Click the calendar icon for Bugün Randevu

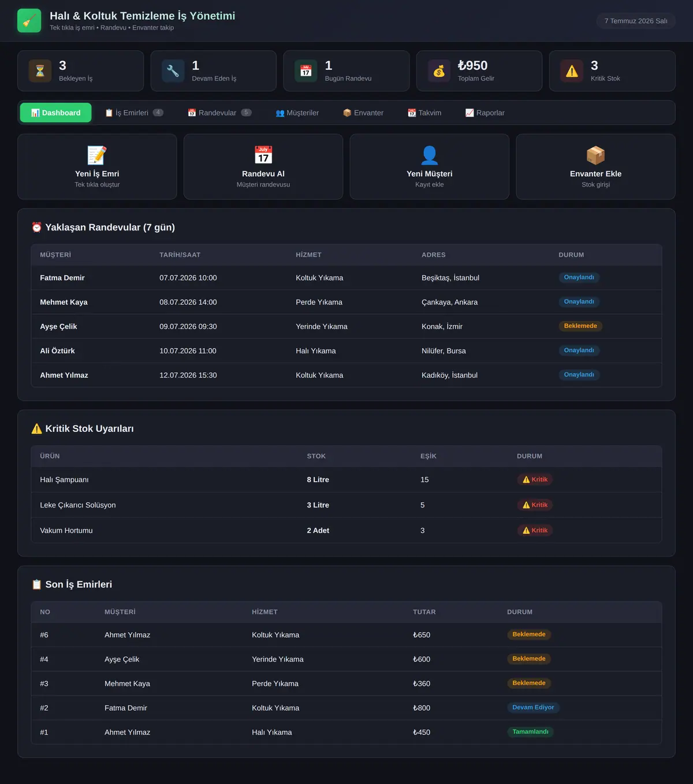(306, 71)
